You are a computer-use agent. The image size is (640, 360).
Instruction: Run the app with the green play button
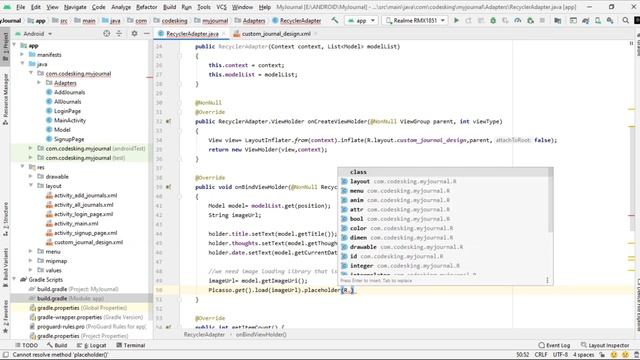tap(456, 20)
